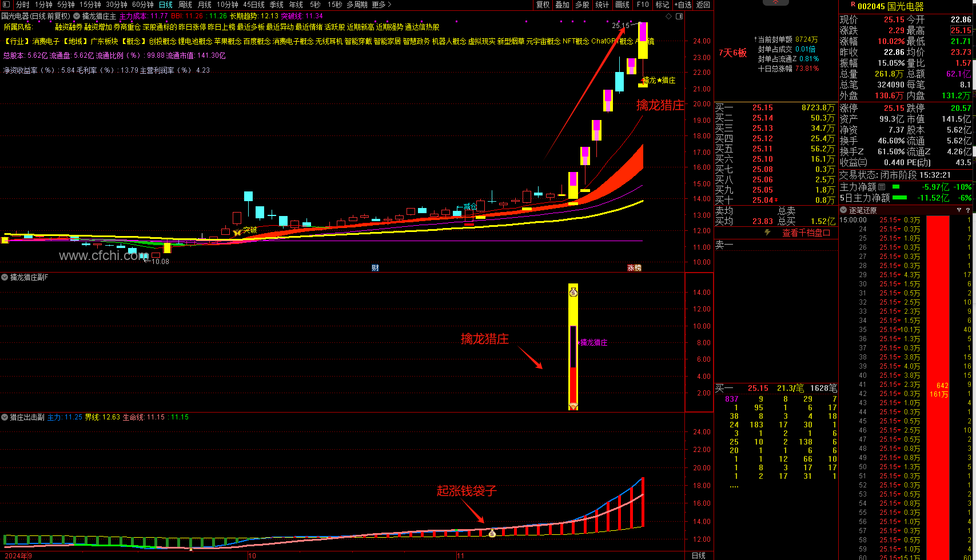Click the 买一 price 25.15 in order book
The width and height of the screenshot is (976, 560).
[763, 107]
